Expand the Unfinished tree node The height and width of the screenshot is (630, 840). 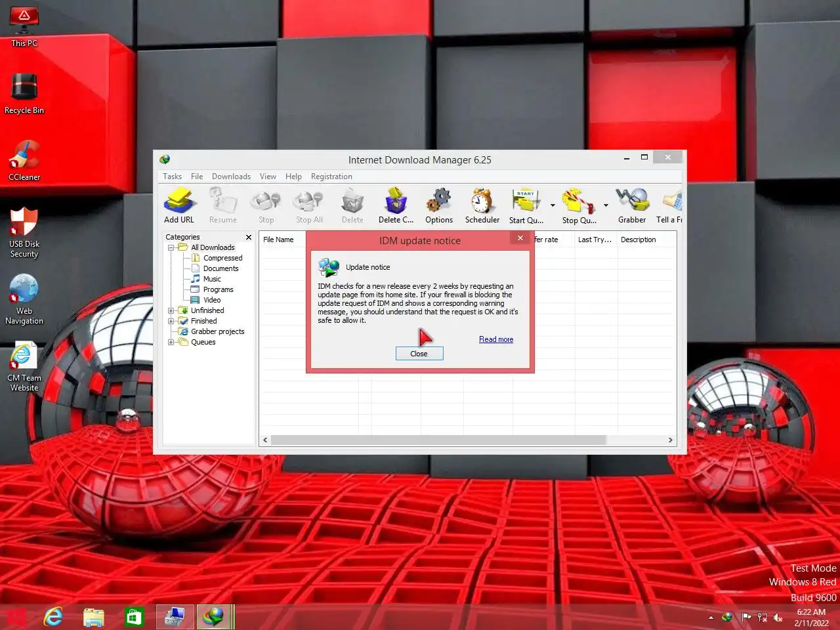pos(171,310)
